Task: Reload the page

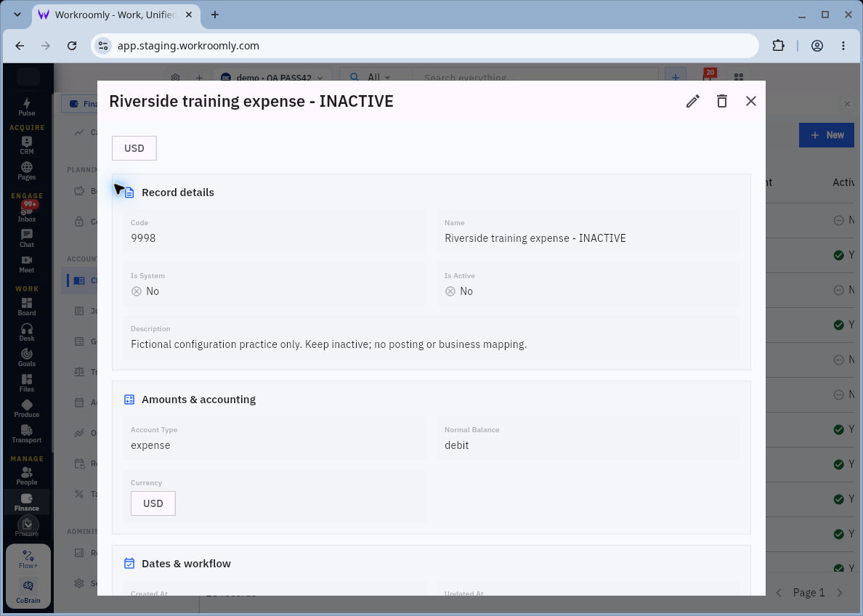Action: click(x=72, y=46)
